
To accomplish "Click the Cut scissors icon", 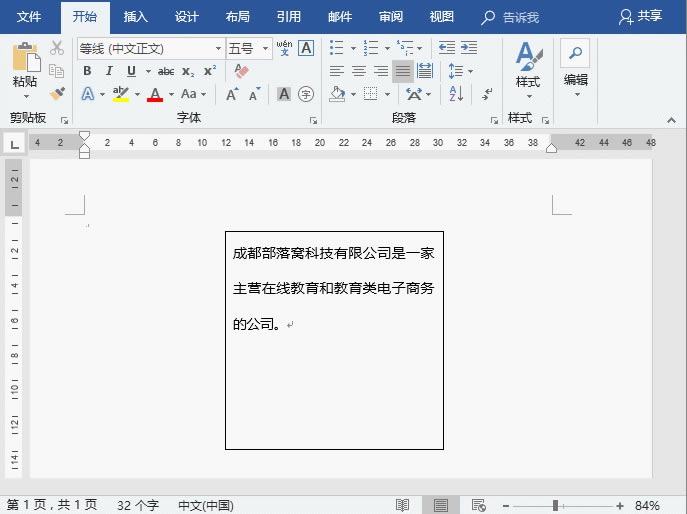I will click(x=57, y=48).
